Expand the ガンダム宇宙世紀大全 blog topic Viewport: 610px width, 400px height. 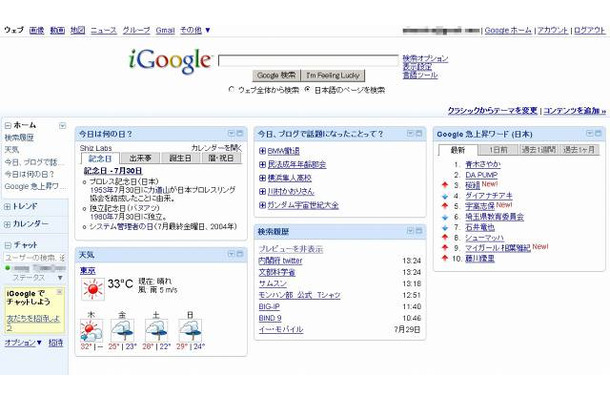(x=262, y=205)
